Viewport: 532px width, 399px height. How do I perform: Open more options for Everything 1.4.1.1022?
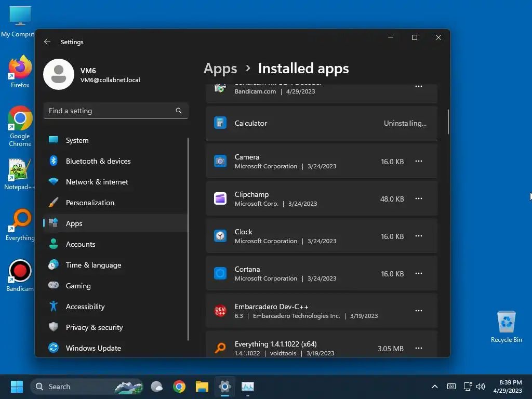[419, 348]
